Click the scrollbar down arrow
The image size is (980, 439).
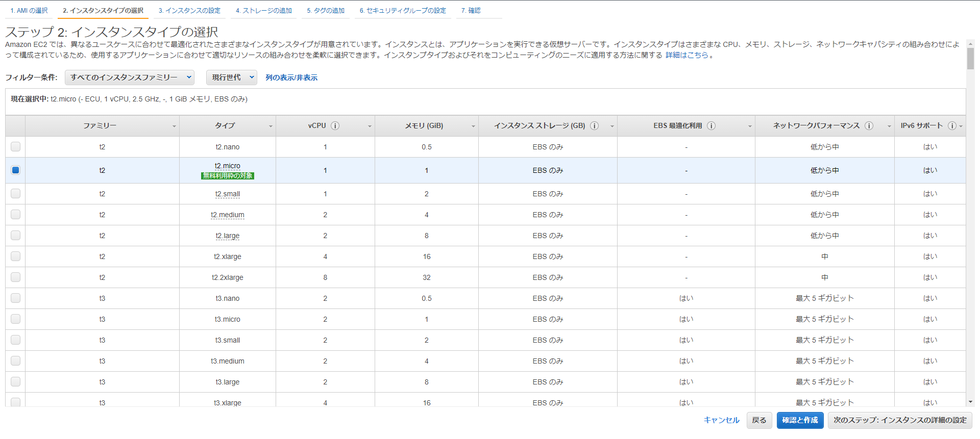971,402
